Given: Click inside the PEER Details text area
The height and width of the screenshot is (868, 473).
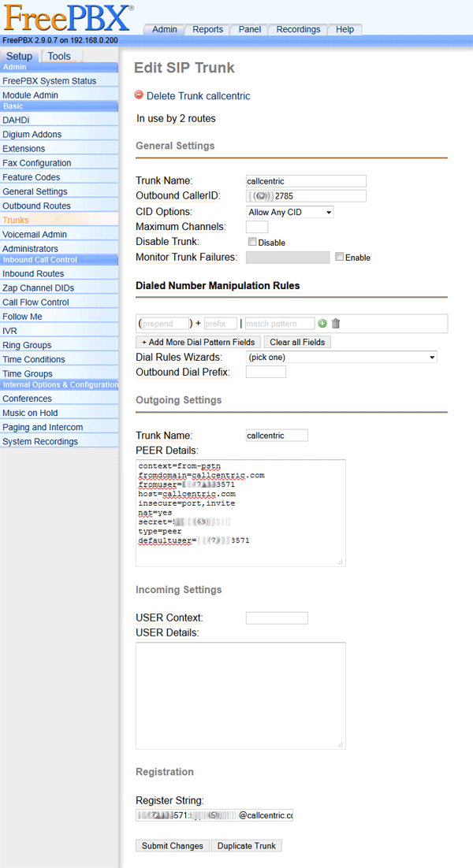Looking at the screenshot, I should 240,514.
